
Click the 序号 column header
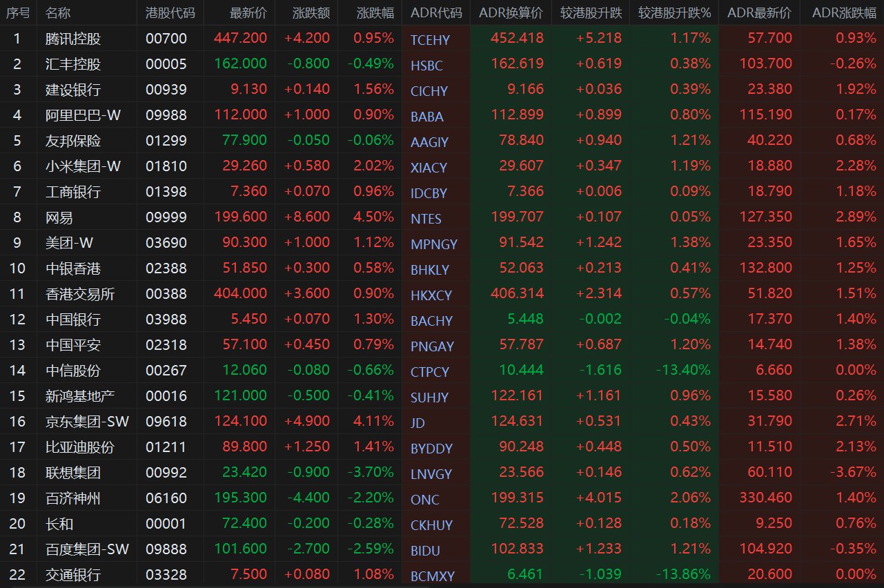coord(17,12)
